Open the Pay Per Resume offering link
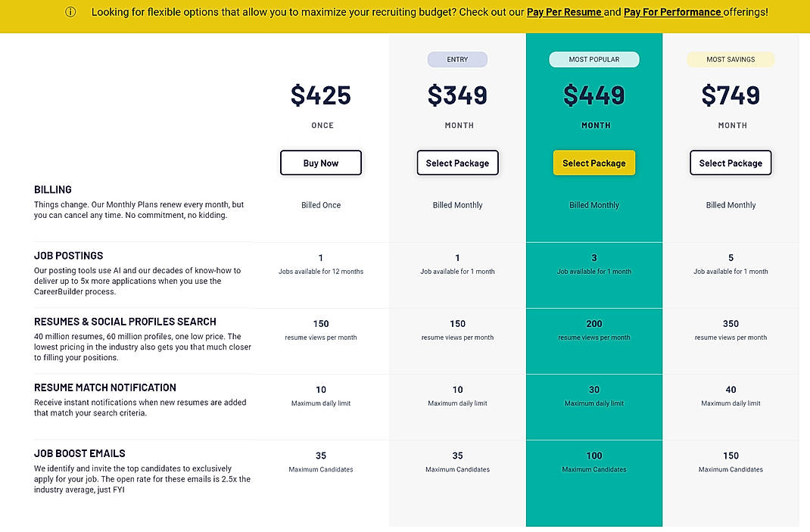 565,12
